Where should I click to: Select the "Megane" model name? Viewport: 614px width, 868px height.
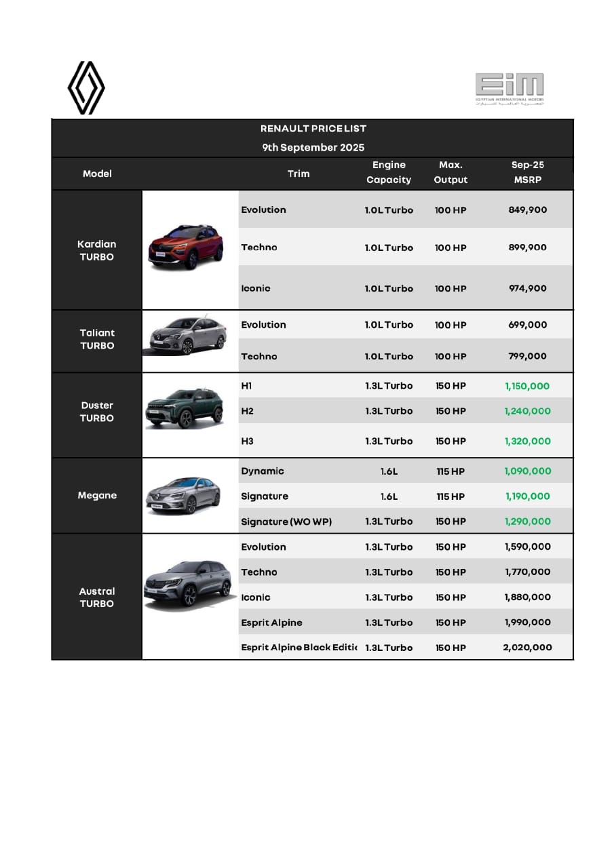point(97,496)
